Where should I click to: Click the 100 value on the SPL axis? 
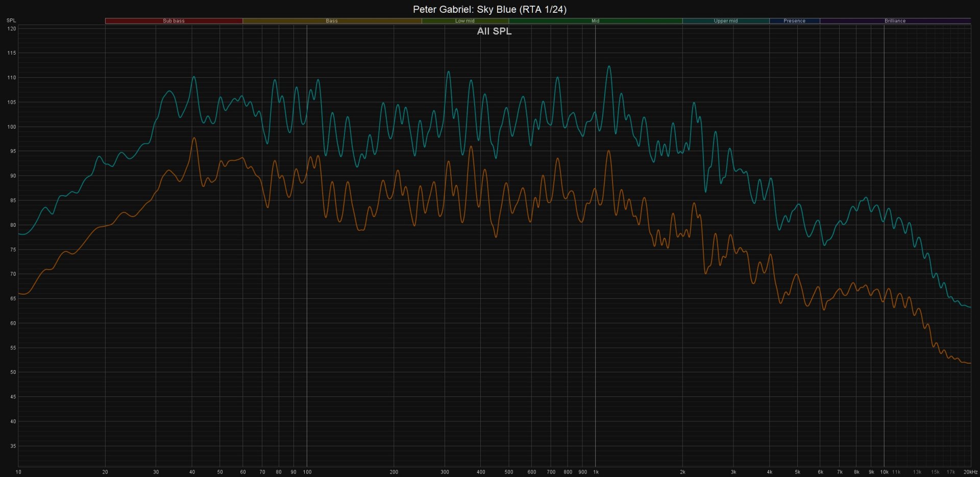11,127
